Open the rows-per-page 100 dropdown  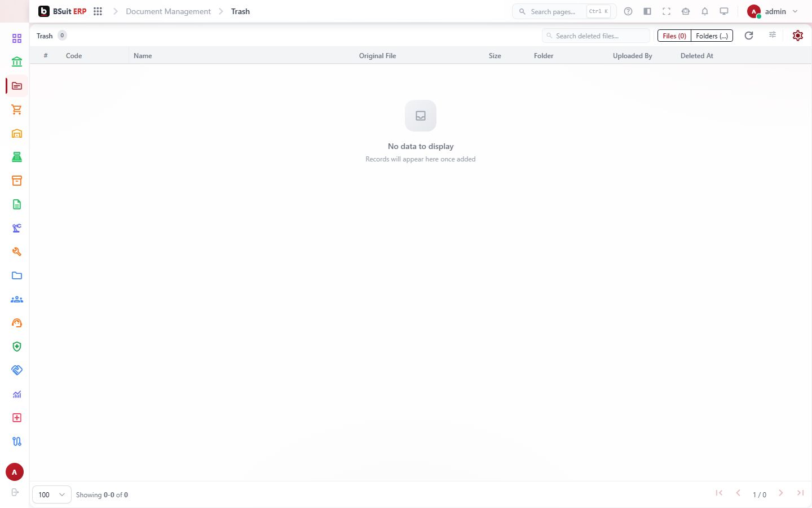52,494
